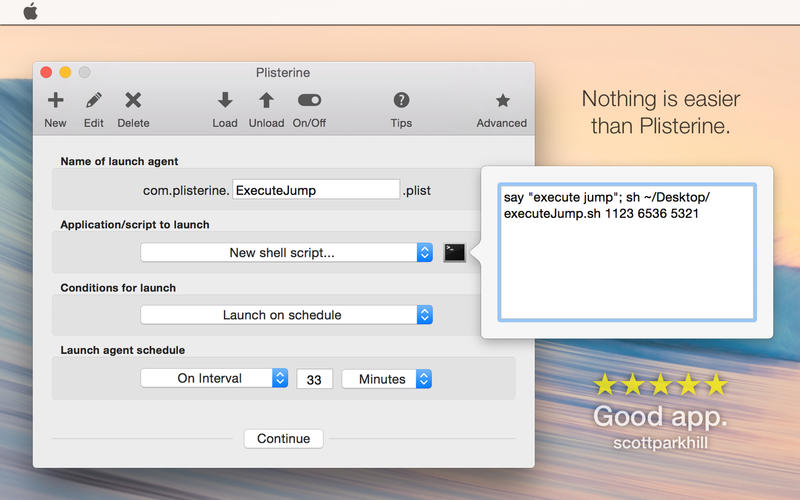Open Tips question mark icon
The width and height of the screenshot is (800, 500).
401,101
